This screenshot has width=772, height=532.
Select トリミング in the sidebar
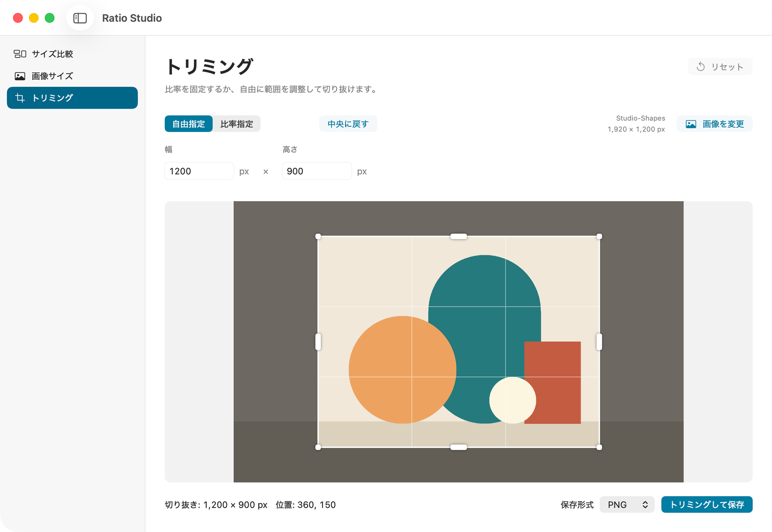pos(72,98)
